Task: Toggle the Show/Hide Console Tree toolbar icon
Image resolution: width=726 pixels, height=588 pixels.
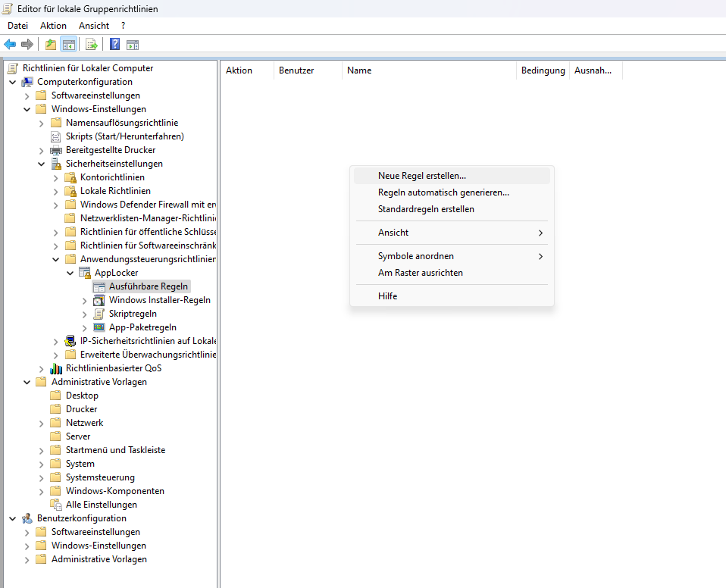Action: tap(68, 45)
